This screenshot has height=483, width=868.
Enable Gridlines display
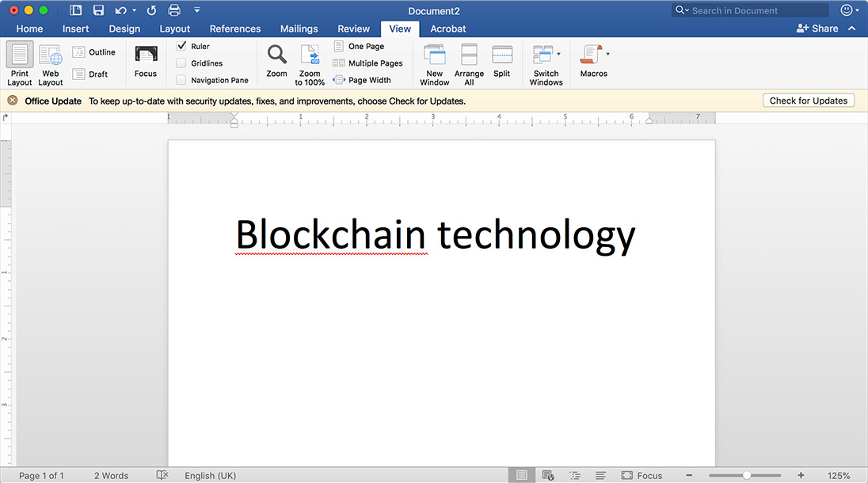[x=181, y=63]
